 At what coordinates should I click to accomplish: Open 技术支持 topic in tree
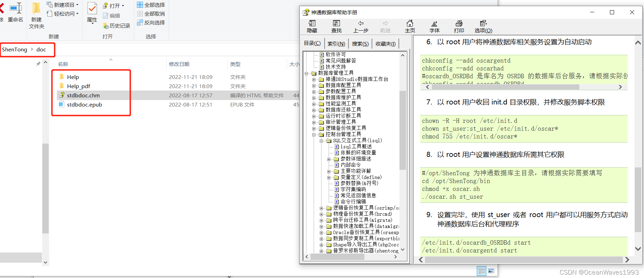tap(335, 67)
